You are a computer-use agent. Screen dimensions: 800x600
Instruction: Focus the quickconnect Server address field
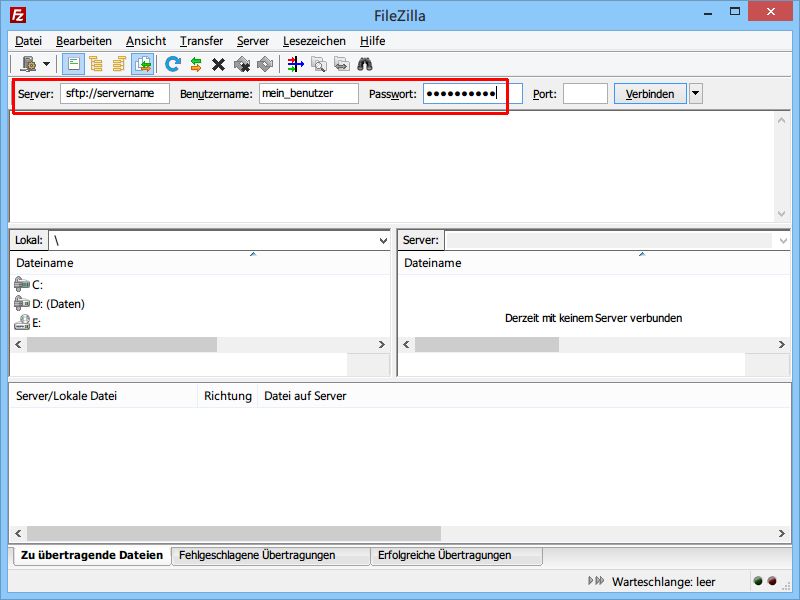115,94
